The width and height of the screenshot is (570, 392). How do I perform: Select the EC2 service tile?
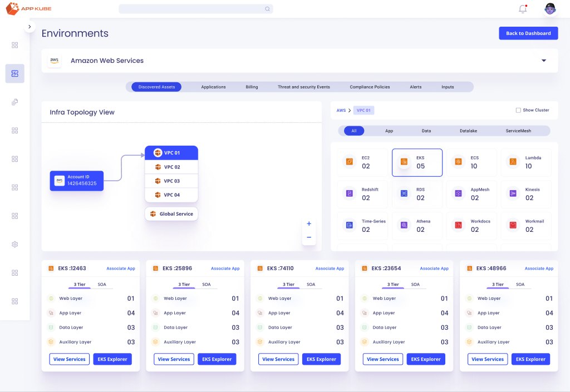362,162
